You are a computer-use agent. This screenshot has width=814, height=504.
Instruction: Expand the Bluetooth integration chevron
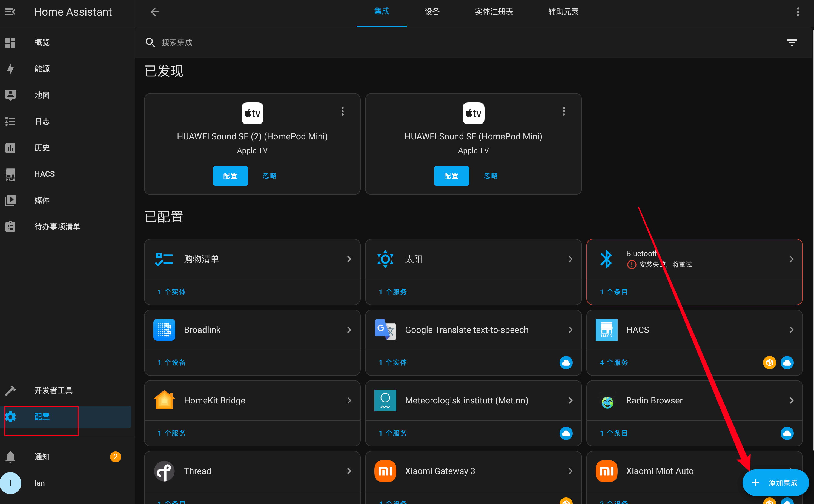(791, 259)
